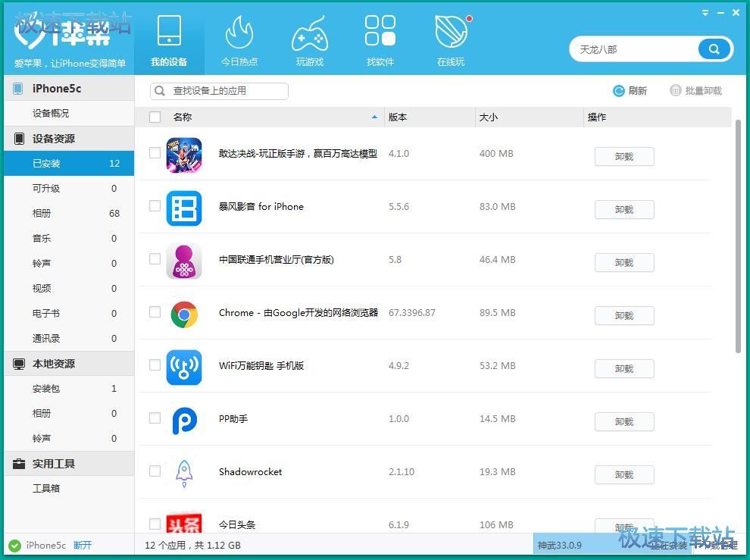Image resolution: width=750 pixels, height=560 pixels.
Task: Check the 今日头条 checkbox
Action: (155, 524)
